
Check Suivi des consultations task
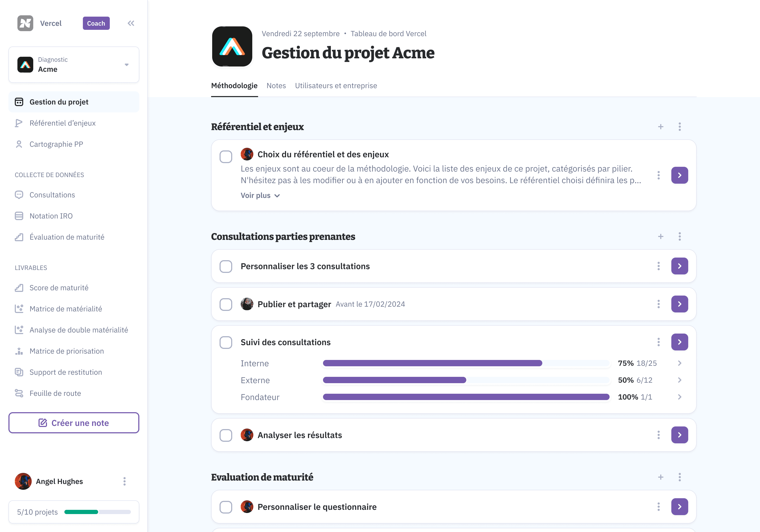pyautogui.click(x=226, y=343)
